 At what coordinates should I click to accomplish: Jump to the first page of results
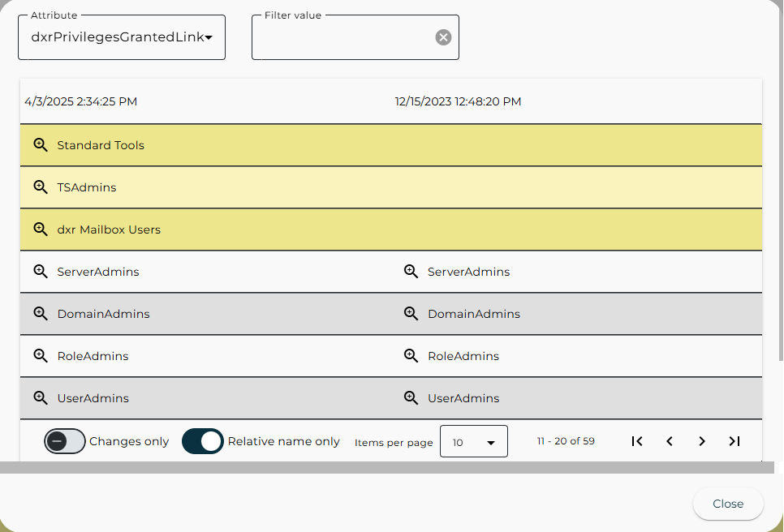click(x=636, y=440)
